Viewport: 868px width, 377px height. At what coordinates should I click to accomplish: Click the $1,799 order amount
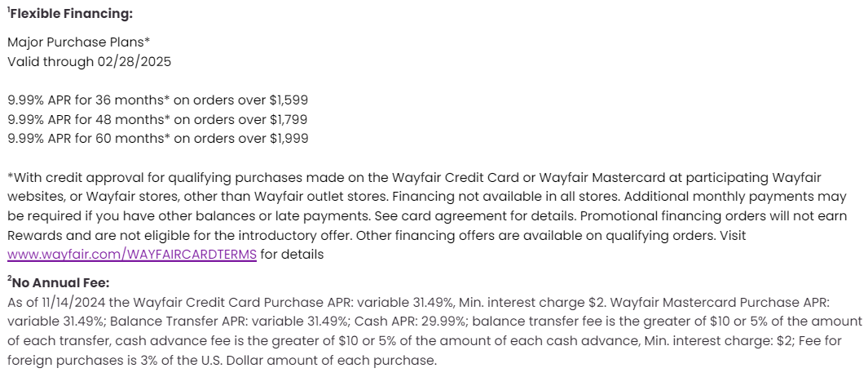click(x=289, y=119)
